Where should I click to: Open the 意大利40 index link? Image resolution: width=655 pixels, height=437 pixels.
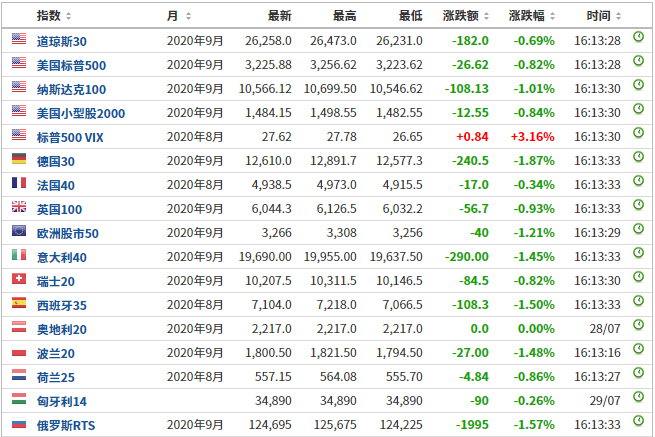point(62,257)
